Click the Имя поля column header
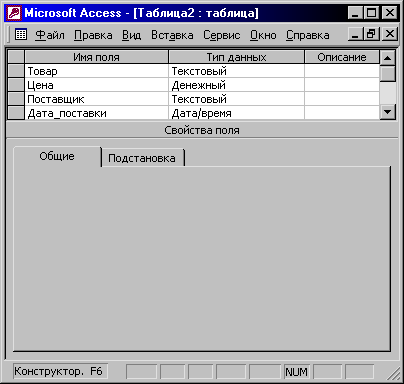The width and height of the screenshot is (404, 384). tap(96, 57)
